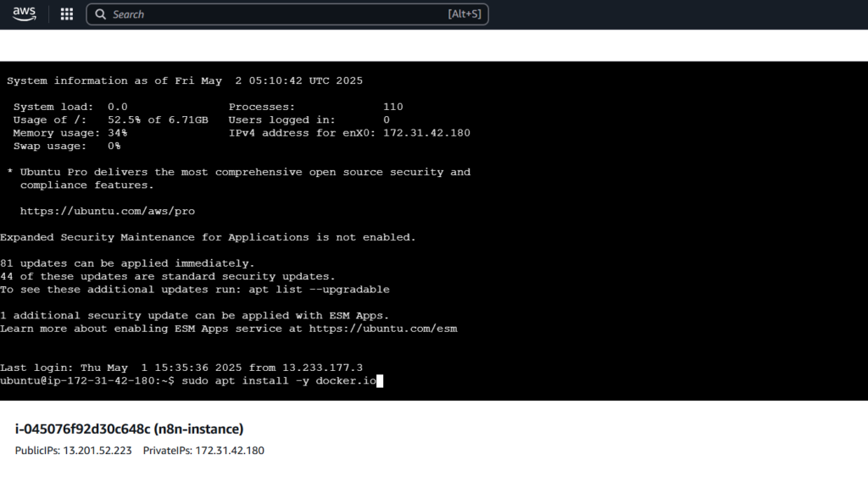The image size is (868, 487).
Task: Click the 'Users logged in: 0' entry
Action: tap(309, 120)
